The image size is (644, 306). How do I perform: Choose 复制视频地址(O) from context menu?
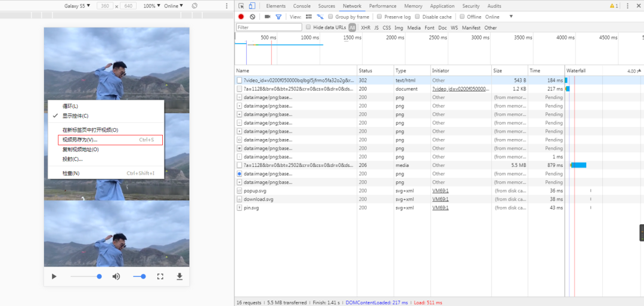coord(106,150)
